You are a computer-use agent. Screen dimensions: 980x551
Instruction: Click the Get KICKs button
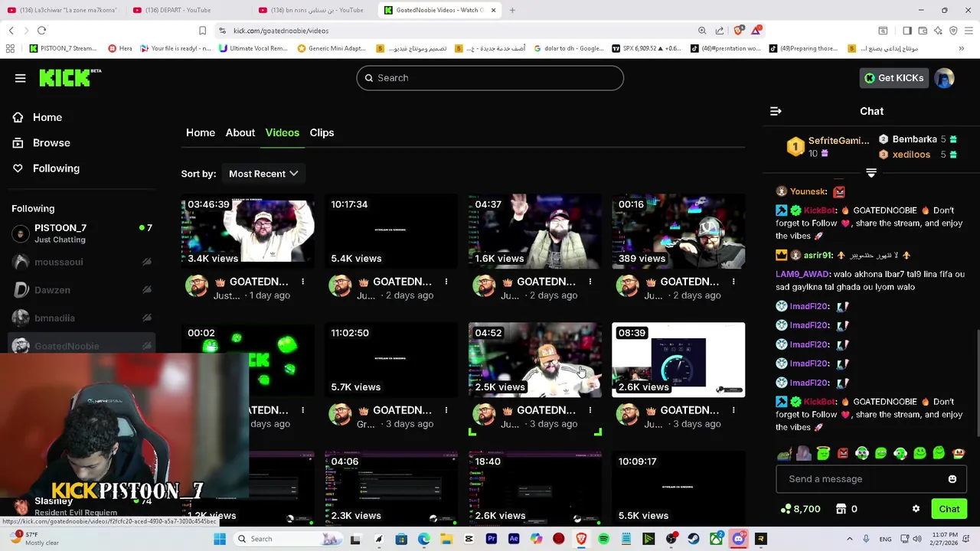[893, 78]
